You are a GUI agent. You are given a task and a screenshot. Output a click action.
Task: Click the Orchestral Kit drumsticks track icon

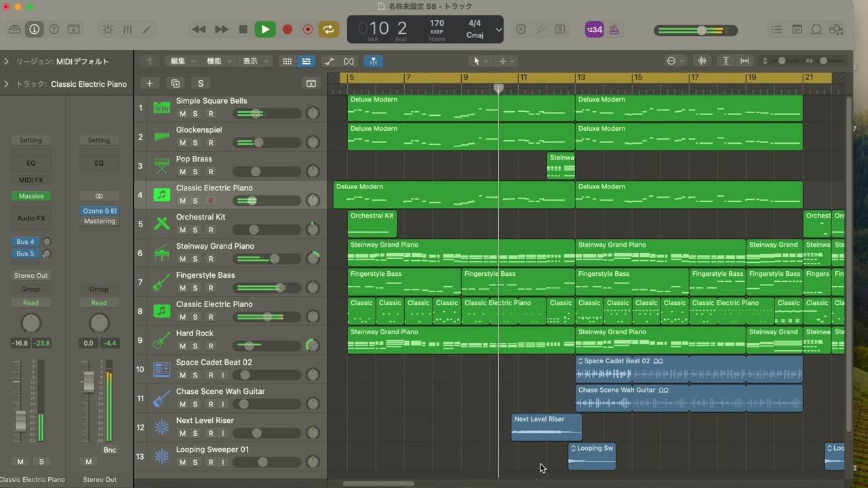[x=161, y=224]
